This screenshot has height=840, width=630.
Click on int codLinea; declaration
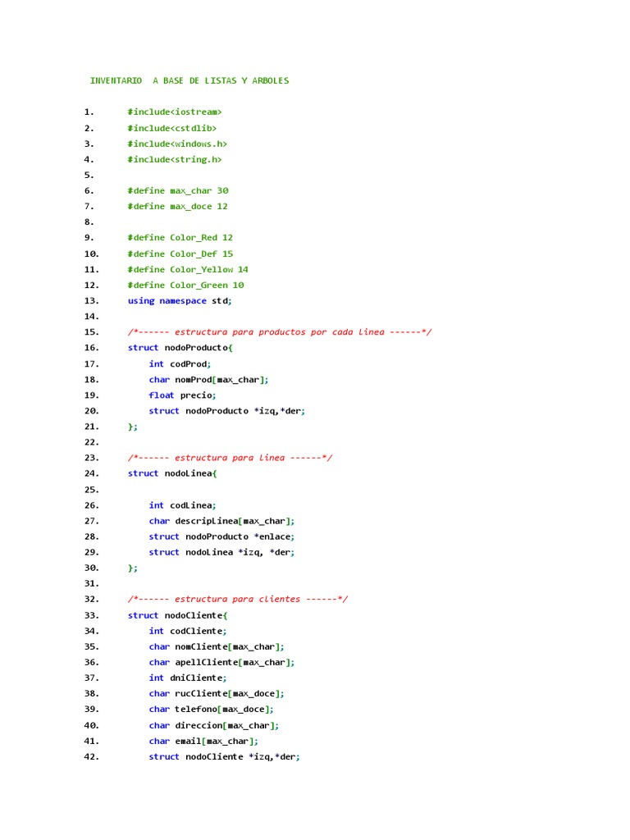click(x=183, y=505)
